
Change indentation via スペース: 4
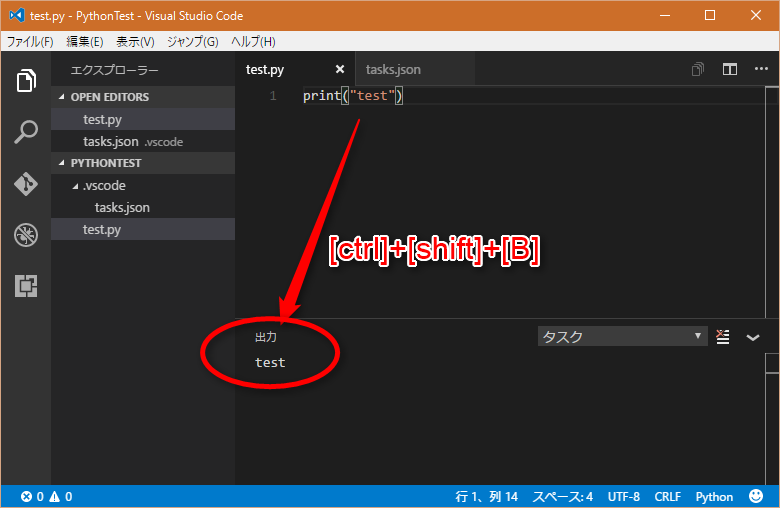tap(563, 497)
